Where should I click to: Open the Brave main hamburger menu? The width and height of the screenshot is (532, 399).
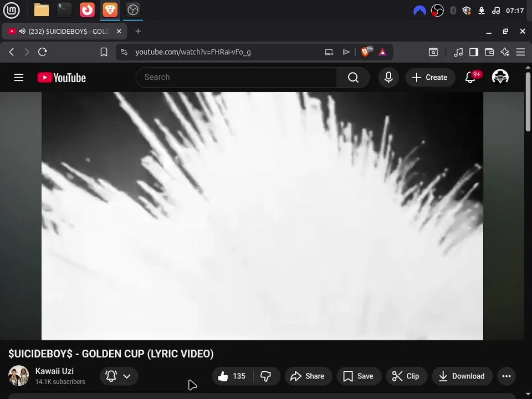click(520, 52)
